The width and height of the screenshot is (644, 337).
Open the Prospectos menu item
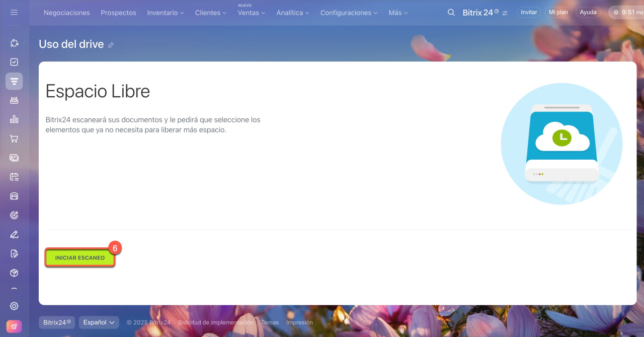pos(118,13)
